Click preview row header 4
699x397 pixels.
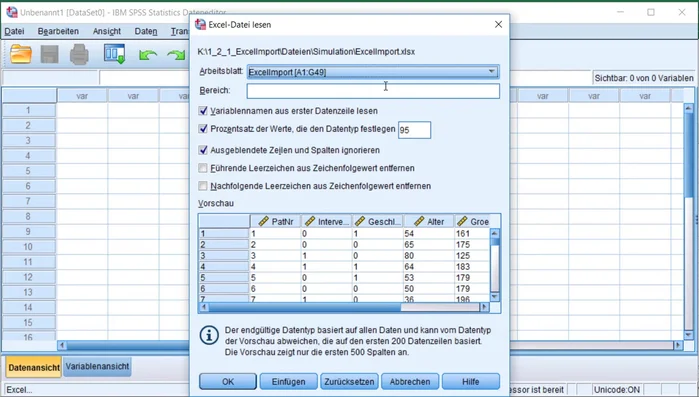(x=224, y=266)
